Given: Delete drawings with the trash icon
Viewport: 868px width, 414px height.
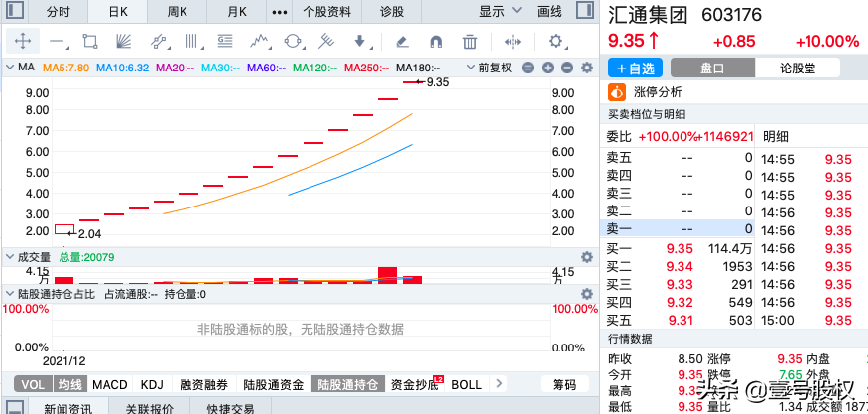Looking at the screenshot, I should point(470,41).
